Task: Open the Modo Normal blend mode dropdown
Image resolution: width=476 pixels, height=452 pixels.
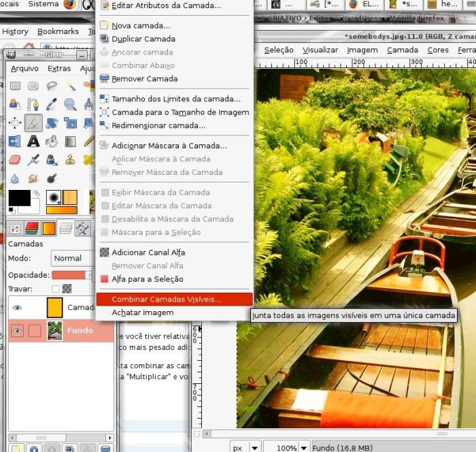Action: point(73,259)
